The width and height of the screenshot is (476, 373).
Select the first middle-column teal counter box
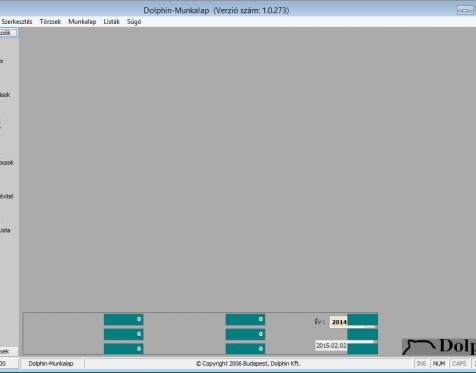(x=245, y=319)
